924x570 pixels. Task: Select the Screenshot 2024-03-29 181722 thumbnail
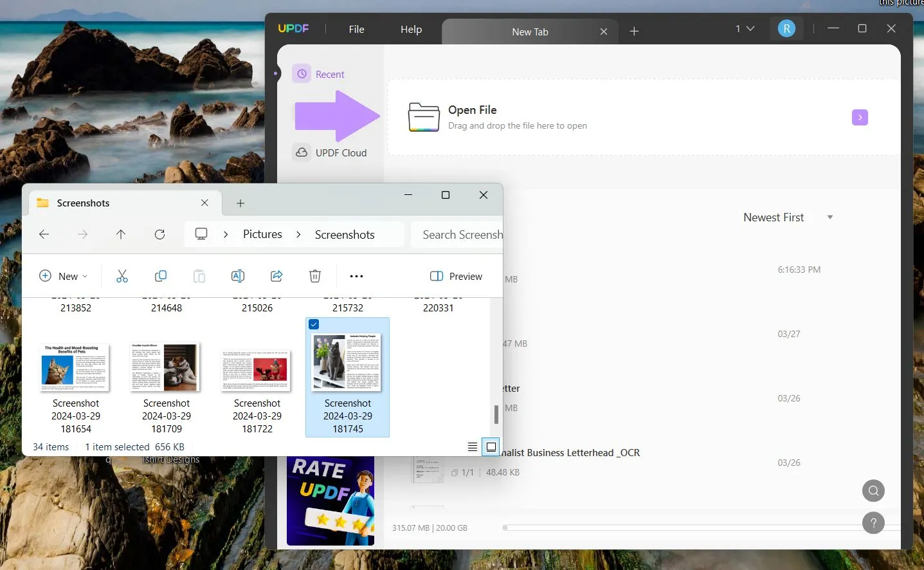pos(256,371)
